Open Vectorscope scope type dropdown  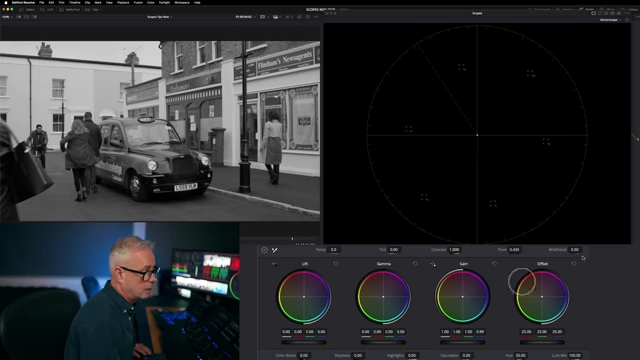click(610, 20)
